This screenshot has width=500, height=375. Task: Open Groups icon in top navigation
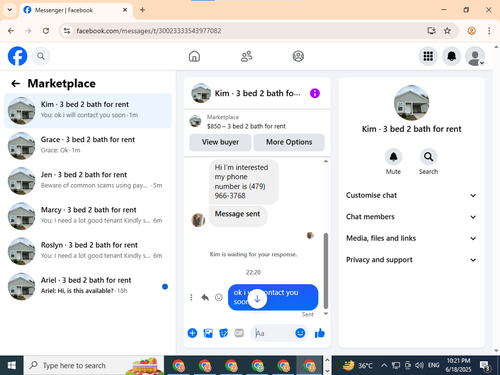tap(298, 56)
